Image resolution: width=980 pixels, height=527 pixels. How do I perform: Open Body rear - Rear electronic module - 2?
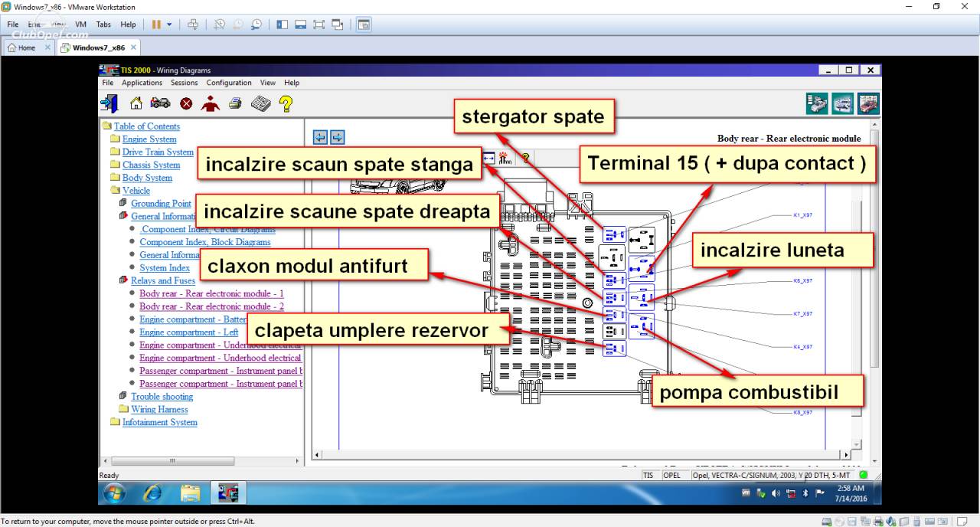pyautogui.click(x=211, y=306)
